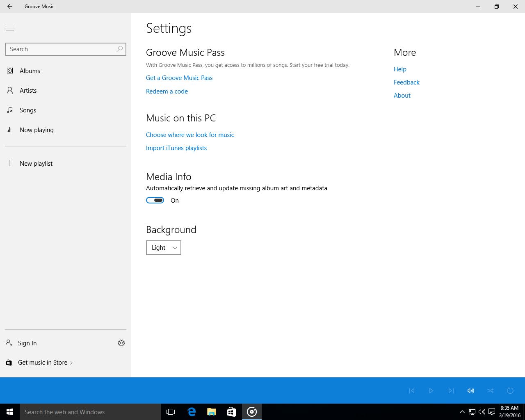Viewport: 525px width, 420px height.
Task: Click Get a Groove Music Pass link
Action: 179,78
